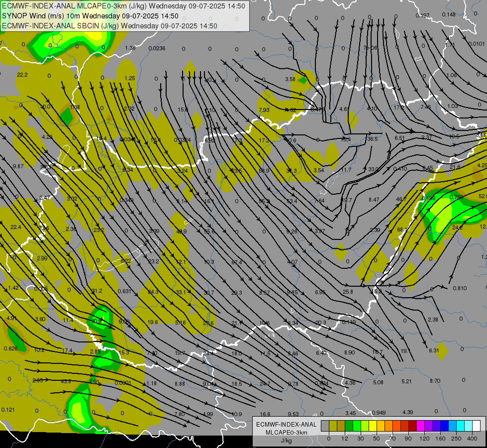Click the grid value 53.4
The height and width of the screenshot is (448, 487).
292,201
